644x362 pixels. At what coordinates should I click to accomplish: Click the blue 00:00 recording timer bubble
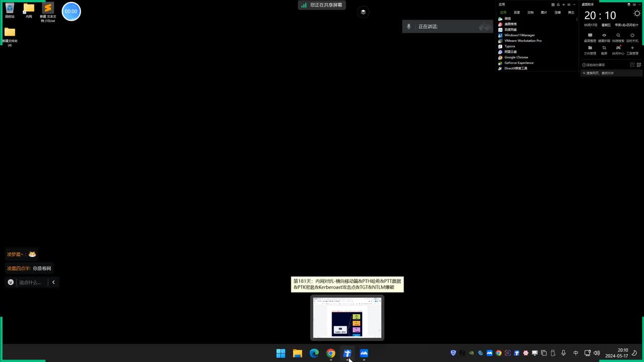point(71,11)
